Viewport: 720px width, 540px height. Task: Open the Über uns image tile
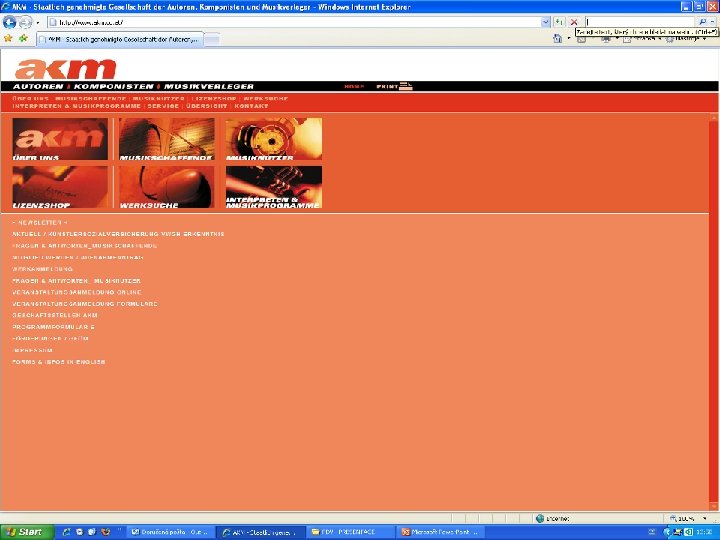coord(60,139)
